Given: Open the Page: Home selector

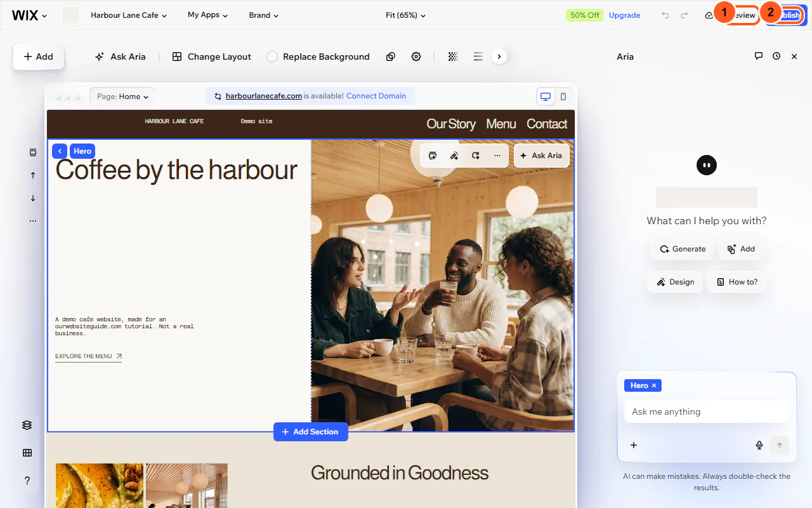Looking at the screenshot, I should [122, 97].
